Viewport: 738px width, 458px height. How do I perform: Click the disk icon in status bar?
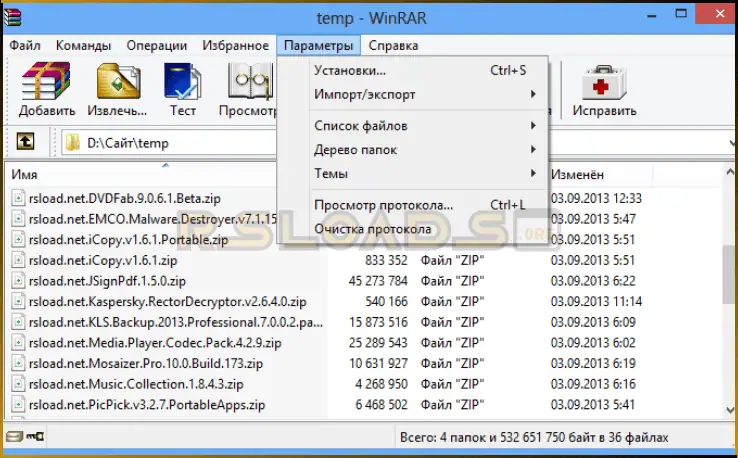(14, 436)
